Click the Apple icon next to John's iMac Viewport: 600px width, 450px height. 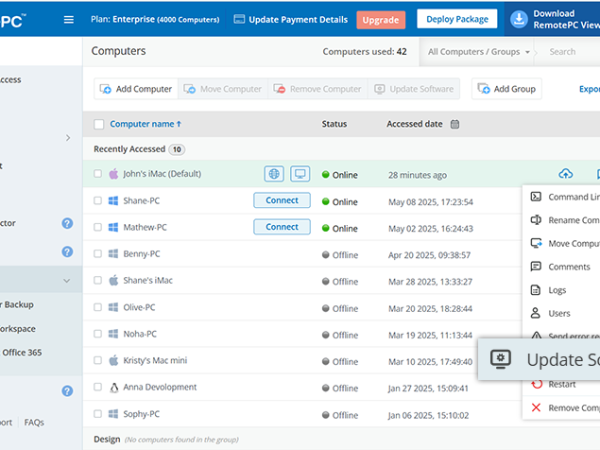[114, 174]
